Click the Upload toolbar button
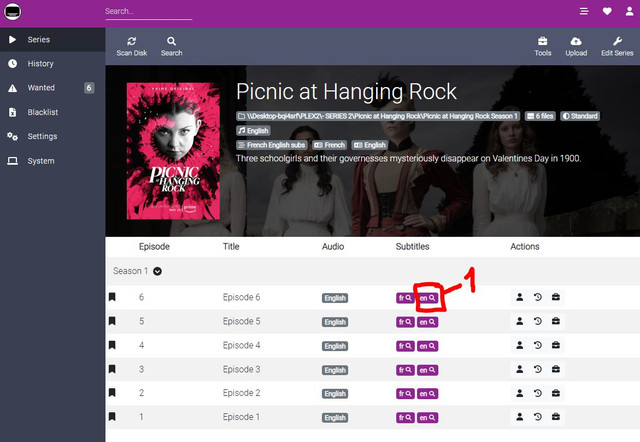This screenshot has height=442, width=640. pyautogui.click(x=576, y=46)
